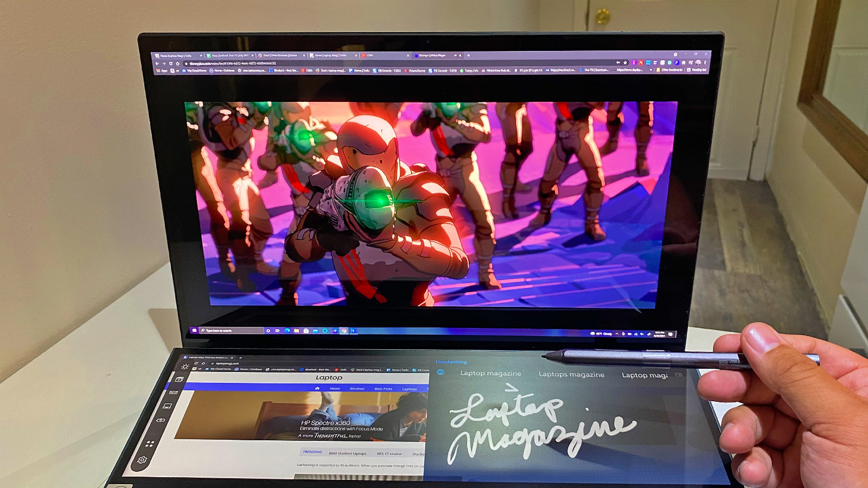
Task: Open HP Spectre x360 banner ad
Action: pyautogui.click(x=301, y=415)
